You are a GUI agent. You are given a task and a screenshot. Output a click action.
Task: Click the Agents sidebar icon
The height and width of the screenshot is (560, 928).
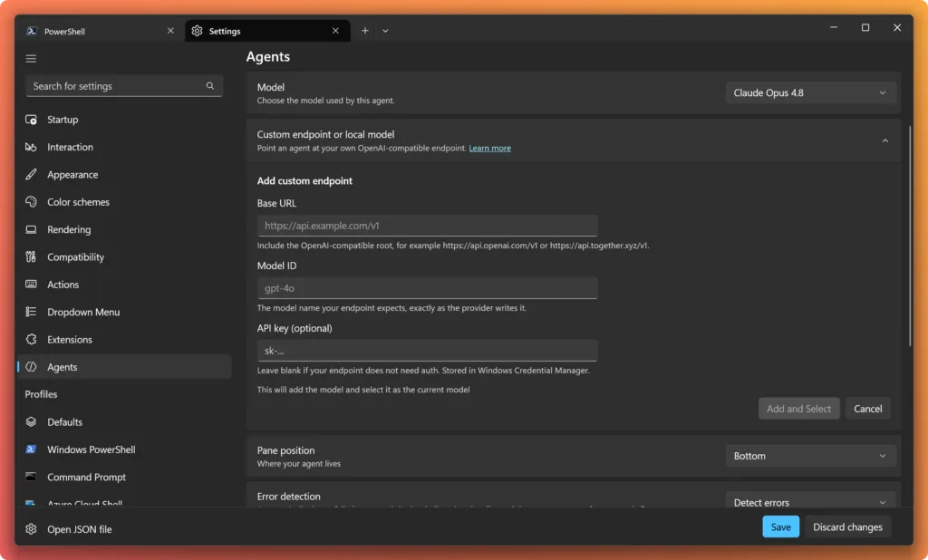pos(31,367)
